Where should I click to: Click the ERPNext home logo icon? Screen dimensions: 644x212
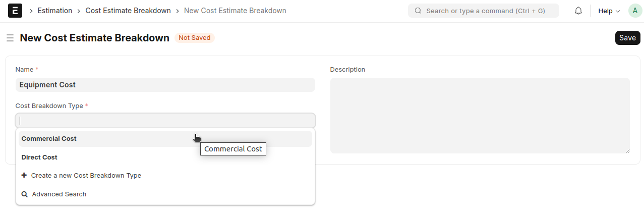click(15, 11)
